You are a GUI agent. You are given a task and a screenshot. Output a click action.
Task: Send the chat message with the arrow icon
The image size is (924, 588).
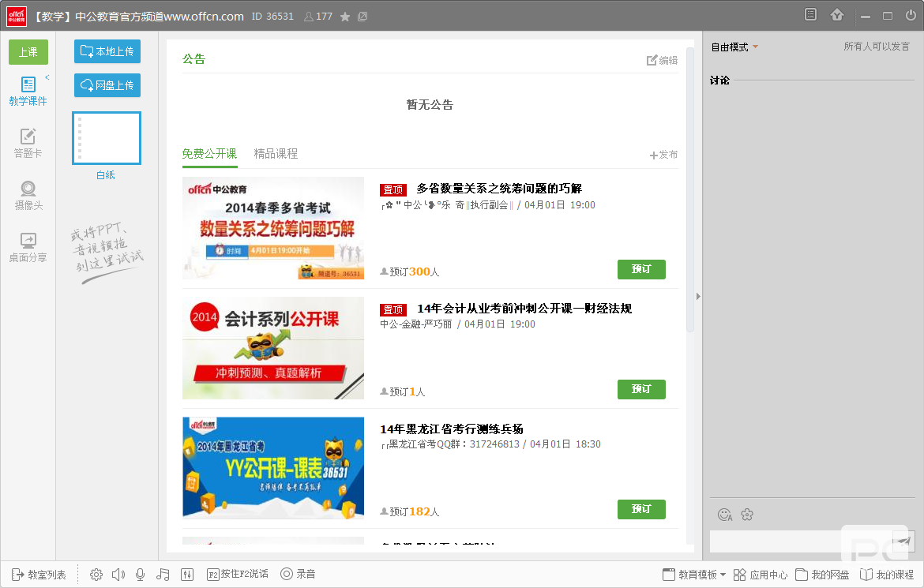(x=903, y=541)
